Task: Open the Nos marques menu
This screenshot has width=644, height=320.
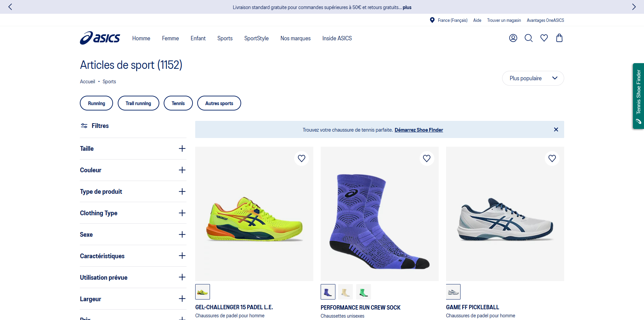Action: tap(296, 38)
